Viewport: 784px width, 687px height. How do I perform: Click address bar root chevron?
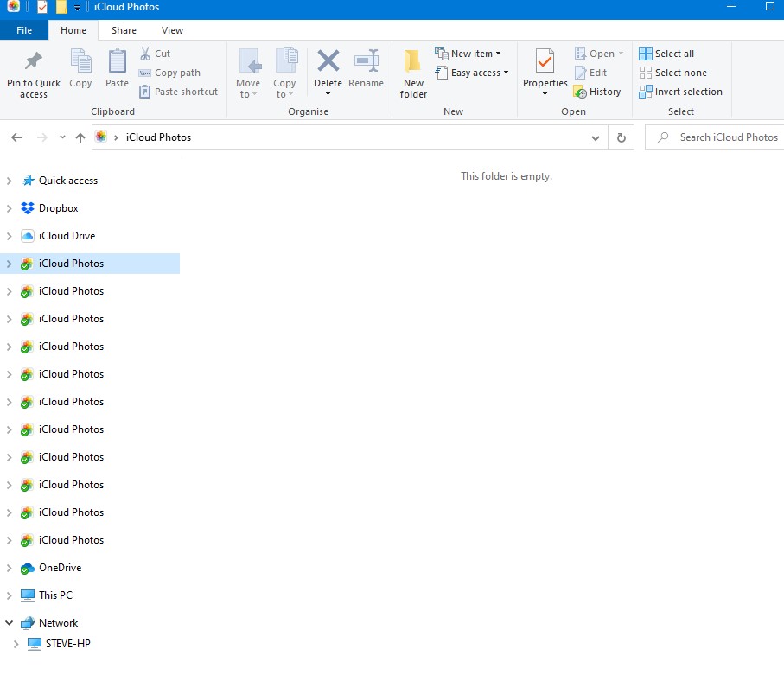116,137
